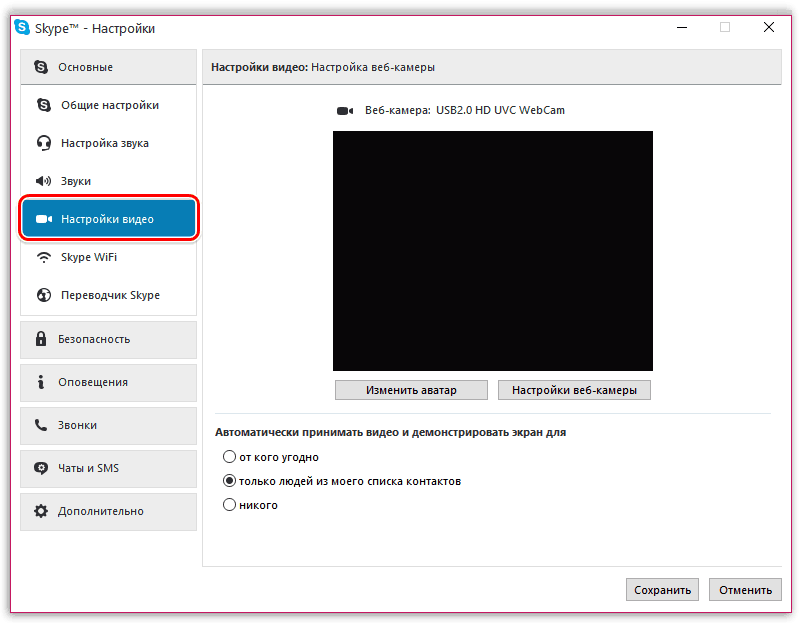Click the Skype logo in title bar

21,27
